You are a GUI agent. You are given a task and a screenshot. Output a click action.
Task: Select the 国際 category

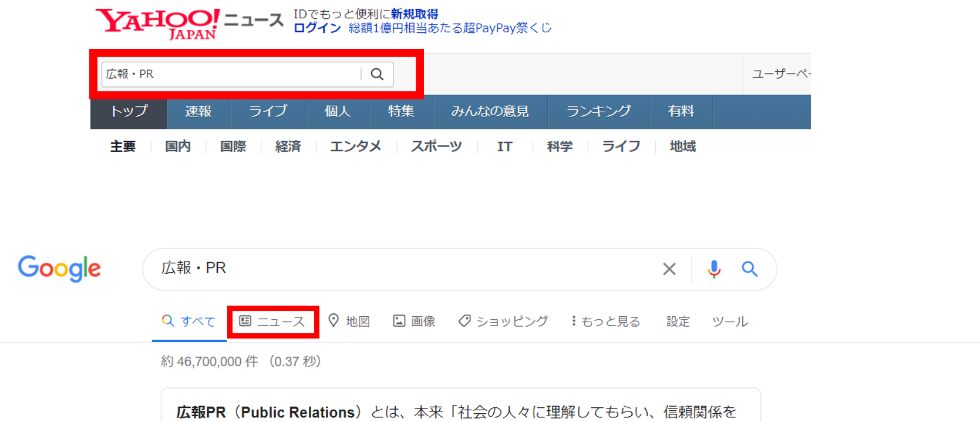(233, 146)
